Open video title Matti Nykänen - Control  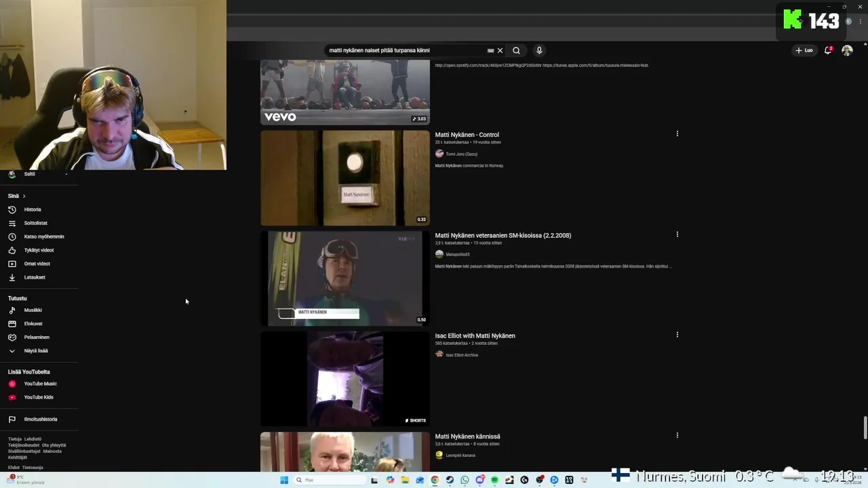[x=467, y=135]
